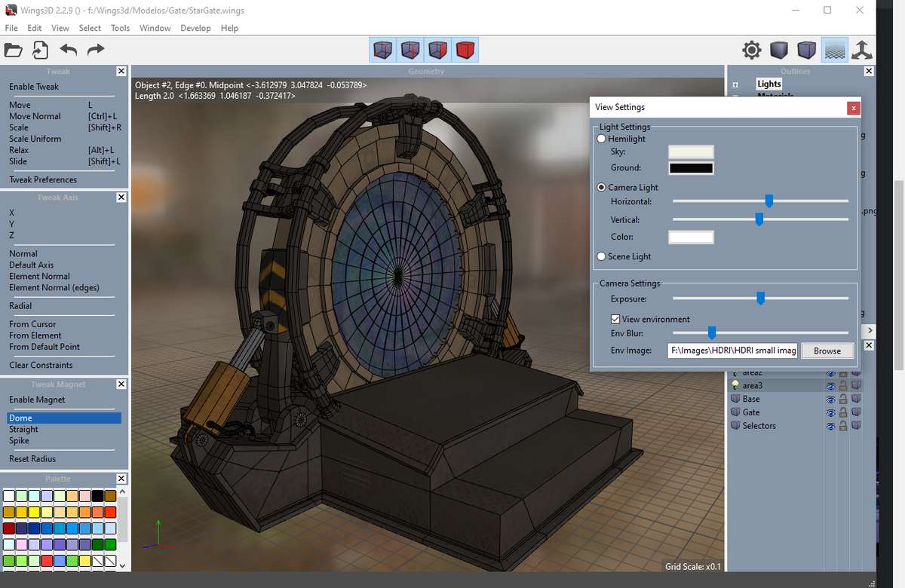Image resolution: width=905 pixels, height=588 pixels.
Task: Click the Palette scroll down arrow
Action: (123, 565)
